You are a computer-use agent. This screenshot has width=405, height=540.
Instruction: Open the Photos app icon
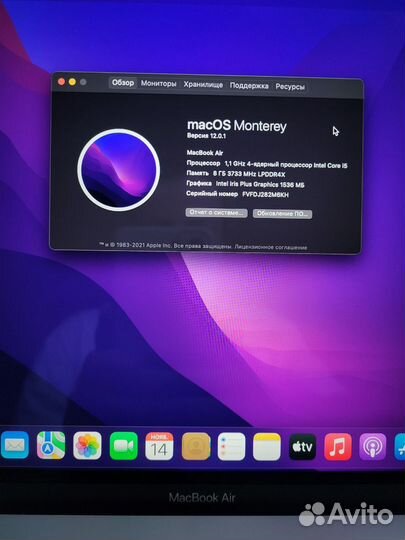(x=87, y=446)
